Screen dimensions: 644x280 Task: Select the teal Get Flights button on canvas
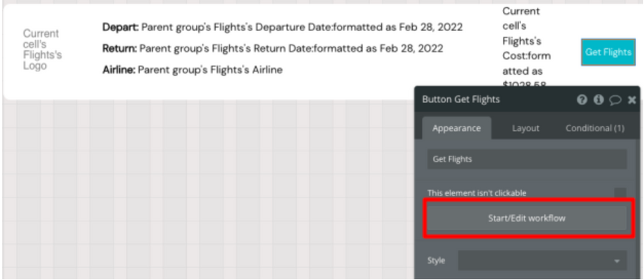coord(608,52)
